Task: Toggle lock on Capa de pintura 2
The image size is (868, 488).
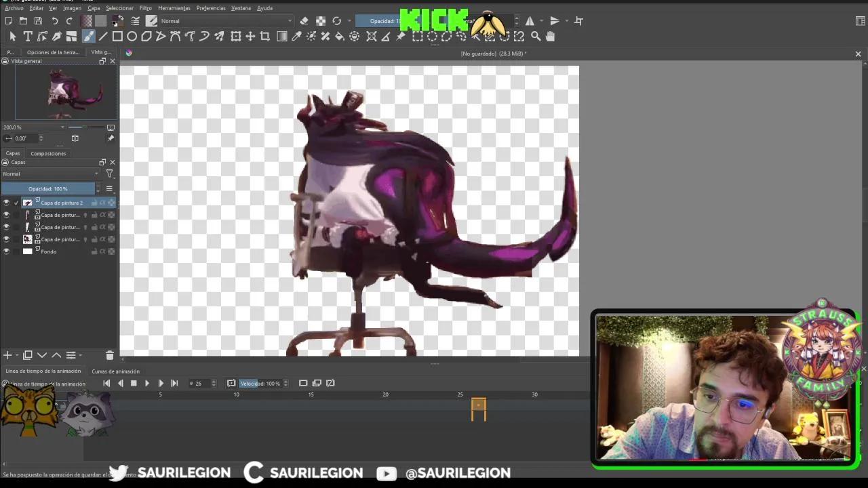Action: pos(94,203)
